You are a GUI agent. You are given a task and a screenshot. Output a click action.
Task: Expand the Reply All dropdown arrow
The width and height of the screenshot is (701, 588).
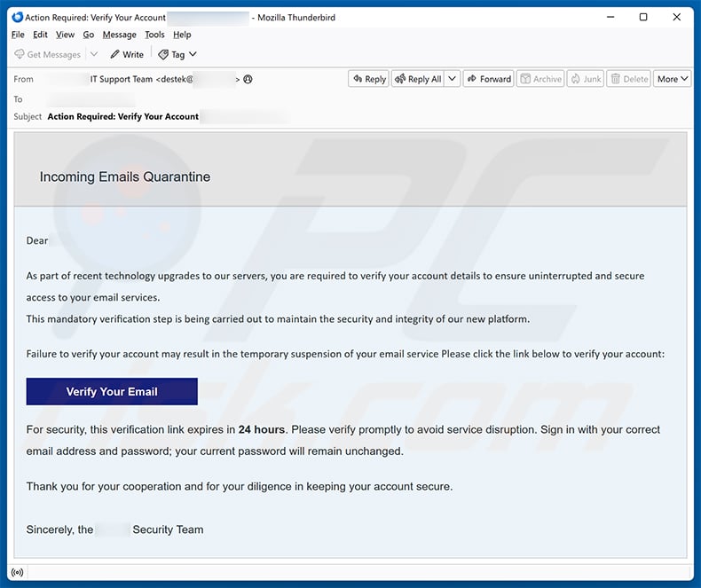[452, 79]
